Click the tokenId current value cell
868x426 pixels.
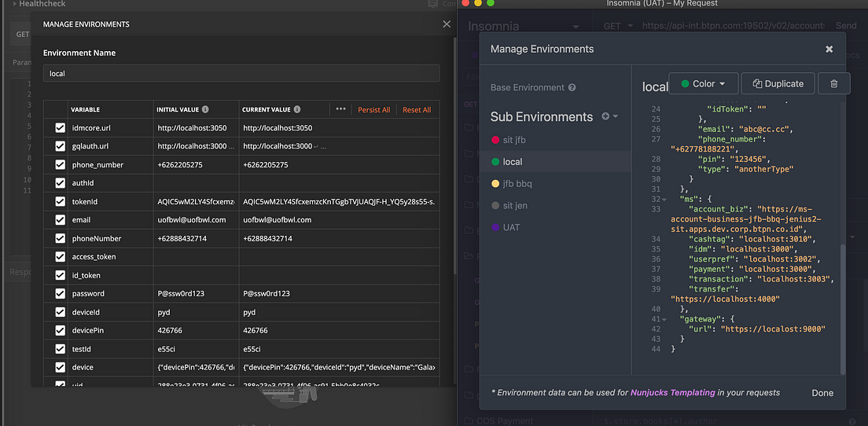click(x=340, y=201)
